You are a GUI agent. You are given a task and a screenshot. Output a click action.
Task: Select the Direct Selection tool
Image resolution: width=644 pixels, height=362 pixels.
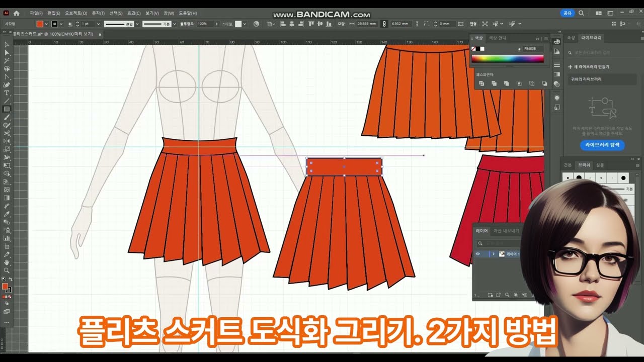[7, 53]
